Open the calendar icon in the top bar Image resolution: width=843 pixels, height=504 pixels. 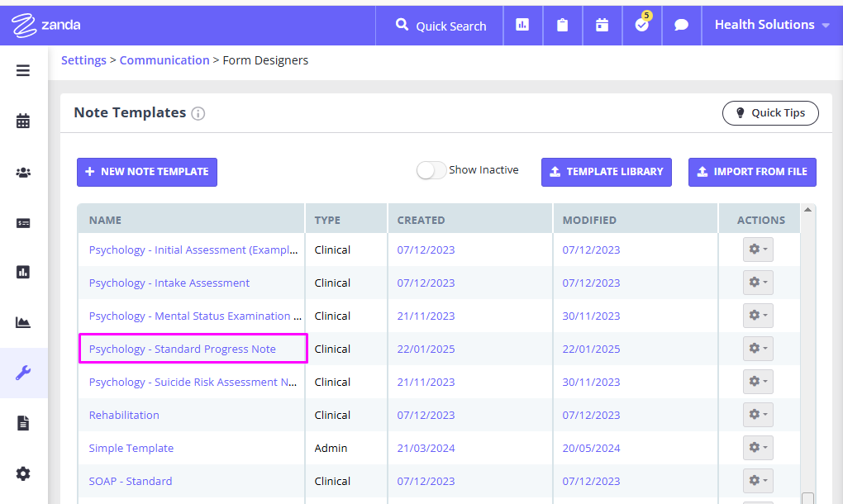[x=602, y=25]
